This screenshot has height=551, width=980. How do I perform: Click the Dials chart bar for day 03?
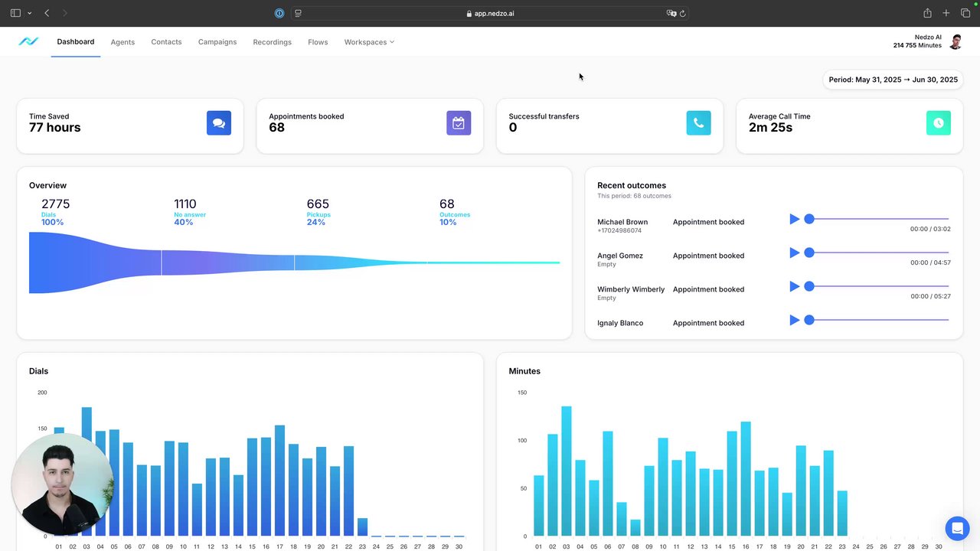[x=87, y=471]
